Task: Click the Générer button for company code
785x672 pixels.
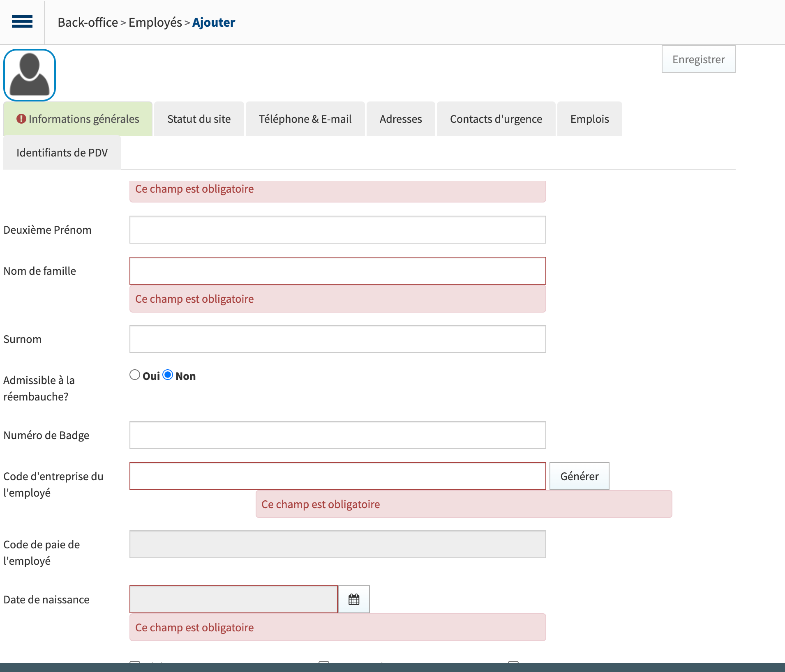Action: [x=579, y=476]
